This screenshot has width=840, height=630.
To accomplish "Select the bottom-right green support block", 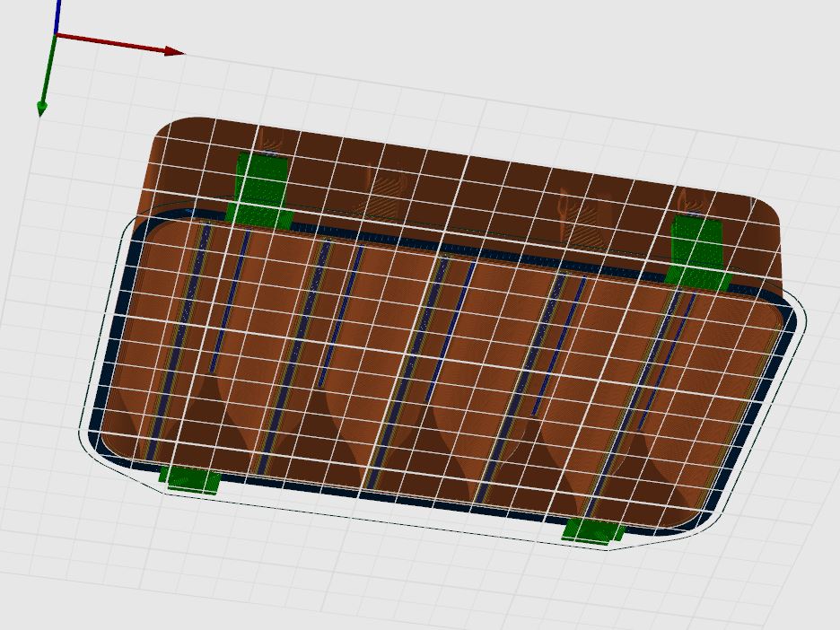I will pos(594,530).
